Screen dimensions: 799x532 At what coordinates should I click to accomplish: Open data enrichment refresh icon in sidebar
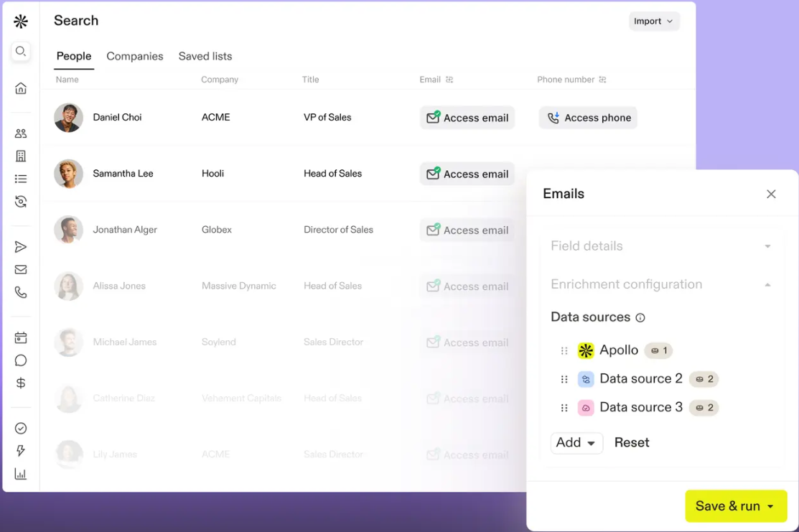pyautogui.click(x=20, y=201)
